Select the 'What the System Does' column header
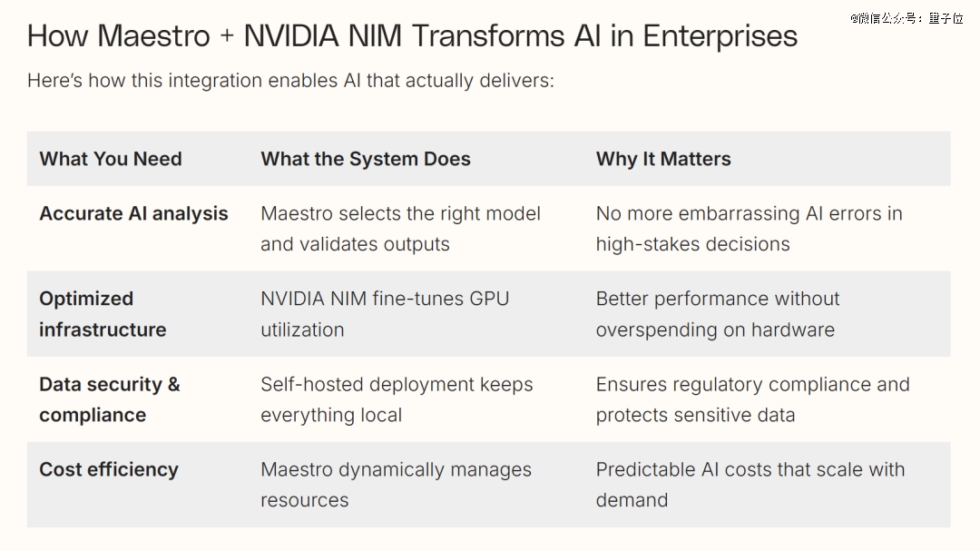The height and width of the screenshot is (551, 980). tap(366, 159)
